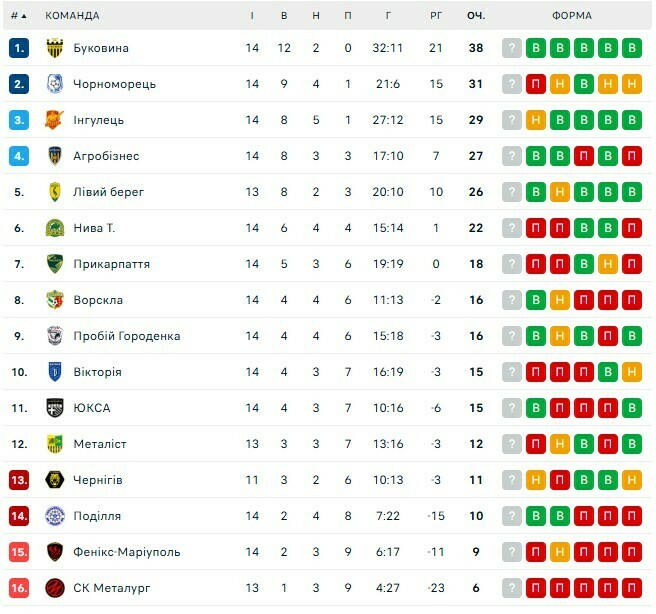Screen dimensions: 656x614
Task: Click the СК Металург club crest
Action: 55,588
